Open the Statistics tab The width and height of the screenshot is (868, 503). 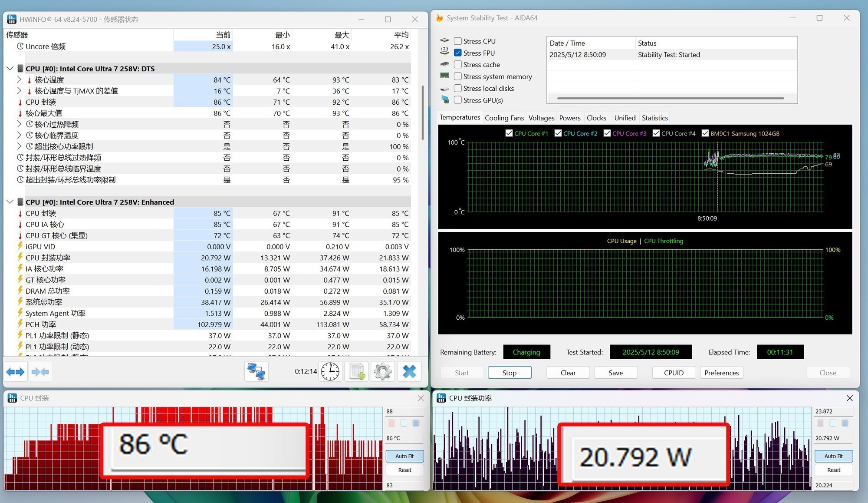[x=654, y=118]
